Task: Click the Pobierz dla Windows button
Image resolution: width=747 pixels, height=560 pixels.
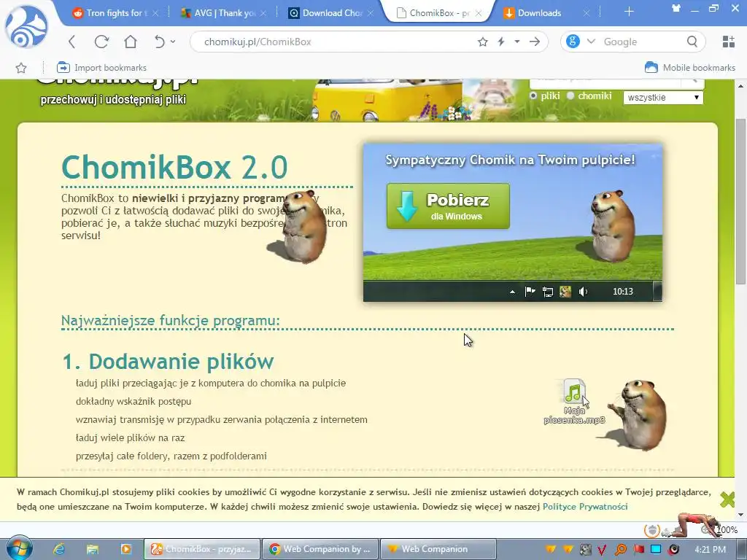Action: 448,206
